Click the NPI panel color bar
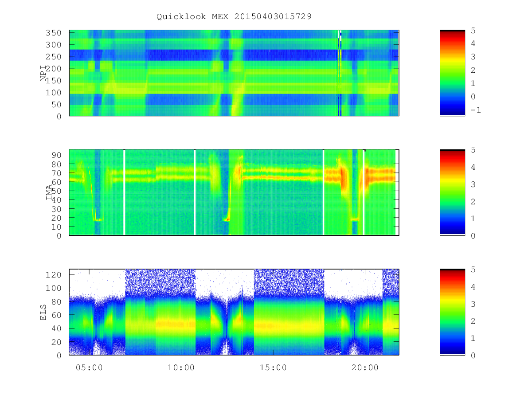Screen dimensions: 532x399 [x=452, y=73]
